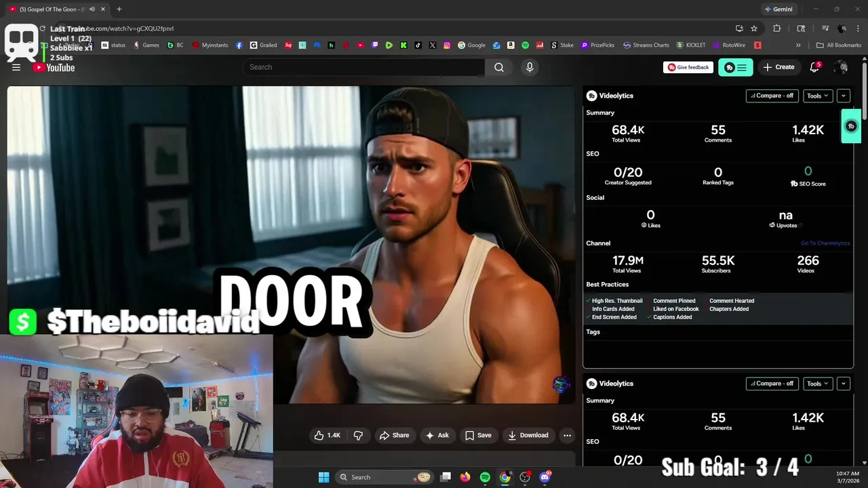Viewport: 868px width, 488px height.
Task: Click the search magnifier button
Action: [x=499, y=67]
